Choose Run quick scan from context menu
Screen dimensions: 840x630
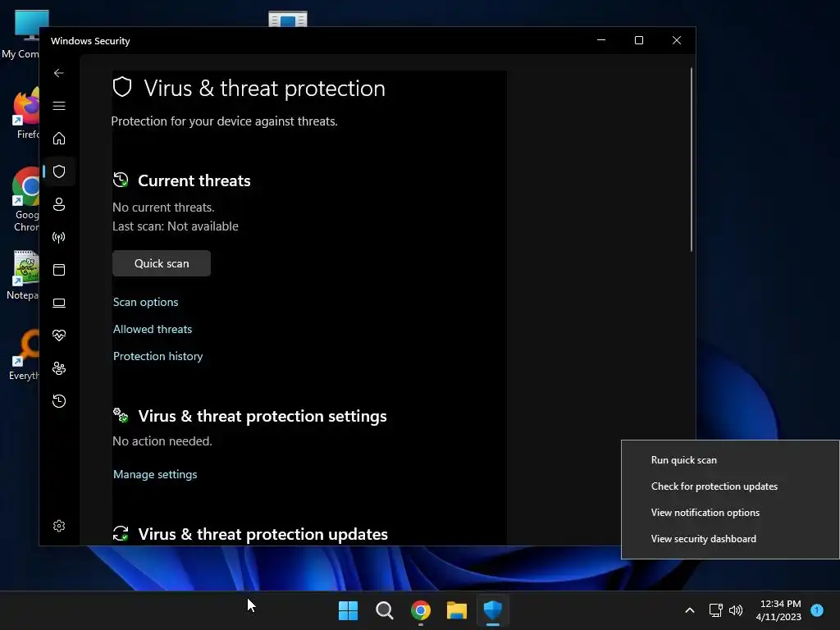684,460
